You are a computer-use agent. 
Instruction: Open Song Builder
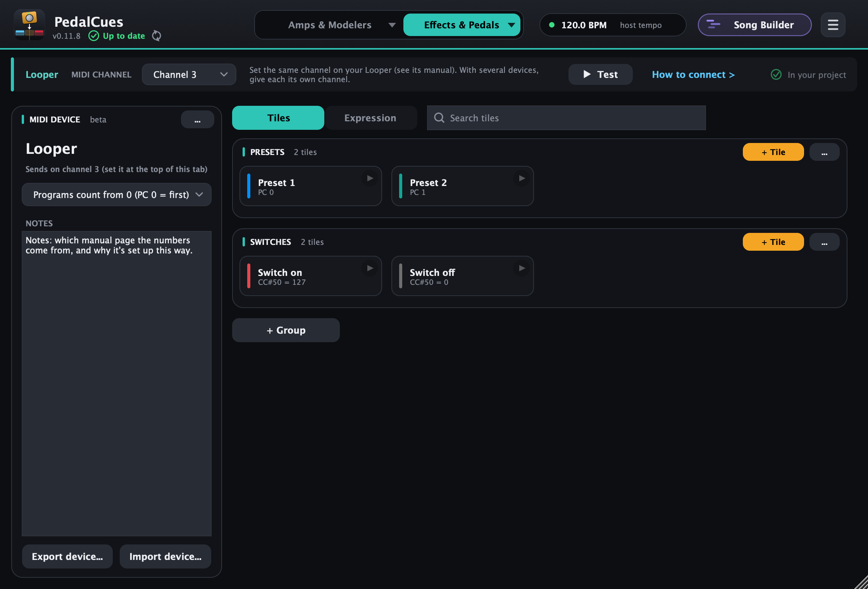point(754,25)
